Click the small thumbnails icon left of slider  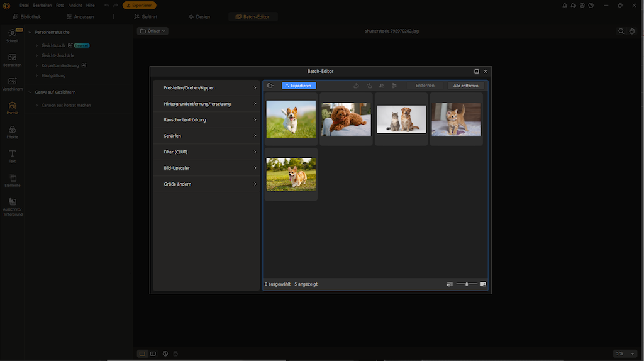point(450,284)
